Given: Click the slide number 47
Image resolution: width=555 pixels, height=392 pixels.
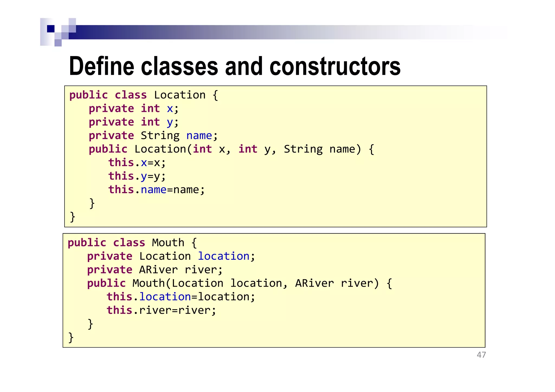Looking at the screenshot, I should pos(481,355).
